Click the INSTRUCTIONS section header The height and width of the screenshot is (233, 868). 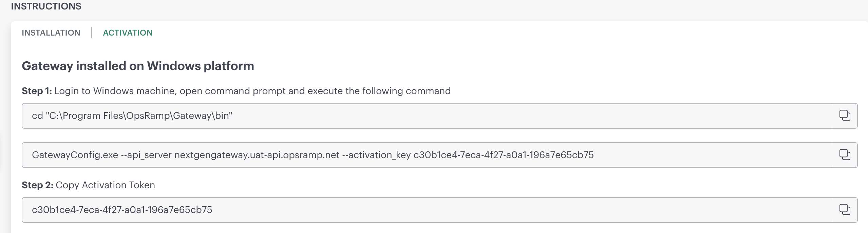(x=46, y=6)
